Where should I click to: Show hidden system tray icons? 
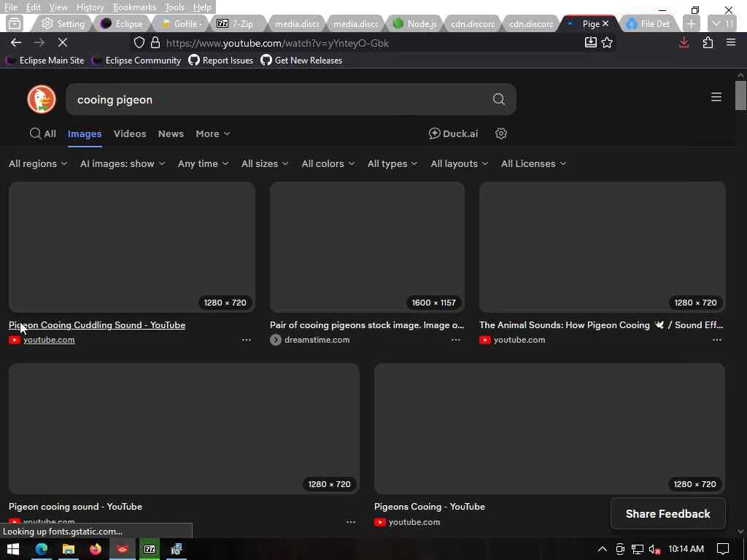tap(602, 549)
